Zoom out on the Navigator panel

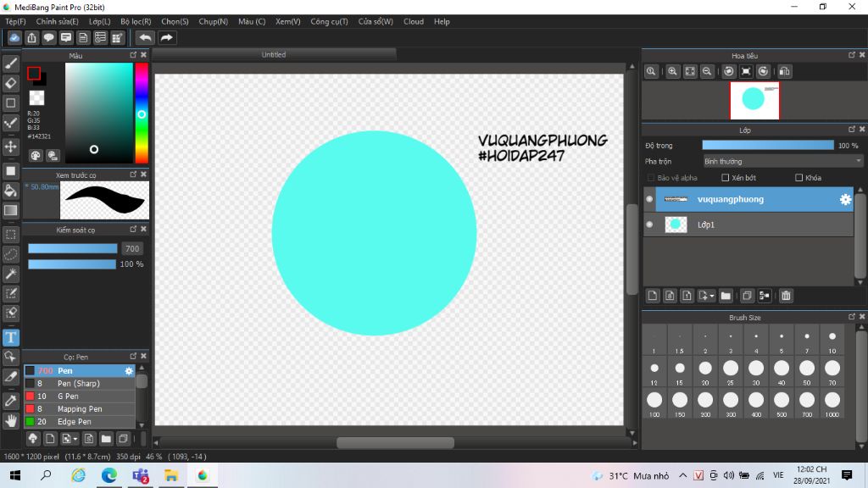click(x=707, y=71)
